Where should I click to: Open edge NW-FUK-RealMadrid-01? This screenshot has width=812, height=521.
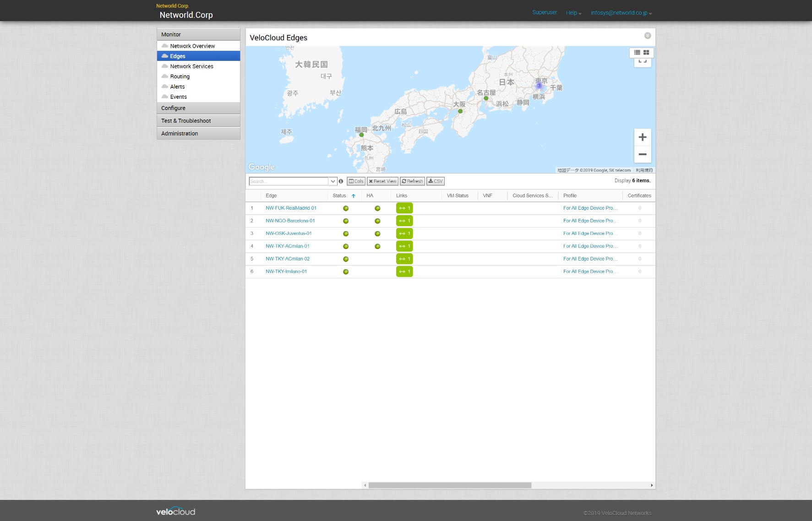point(291,208)
